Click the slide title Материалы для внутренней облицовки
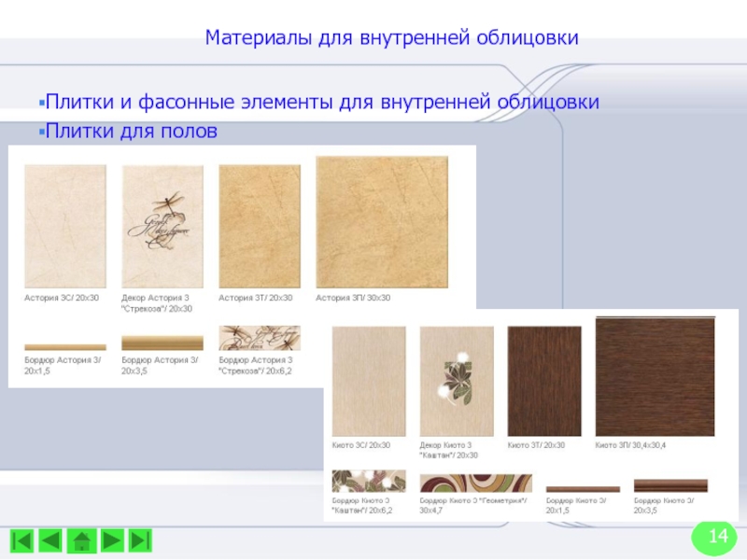747x560 pixels. (392, 38)
